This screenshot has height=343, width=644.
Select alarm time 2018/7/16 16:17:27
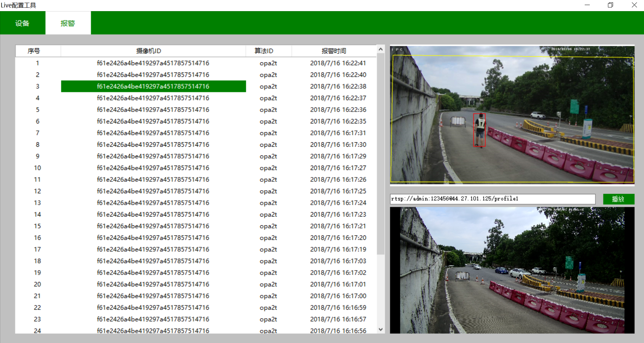click(x=338, y=168)
